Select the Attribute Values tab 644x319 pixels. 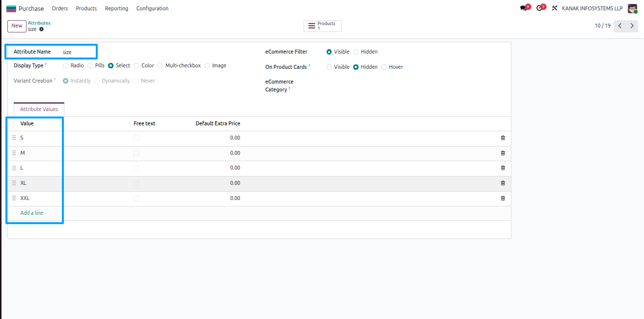pos(39,109)
